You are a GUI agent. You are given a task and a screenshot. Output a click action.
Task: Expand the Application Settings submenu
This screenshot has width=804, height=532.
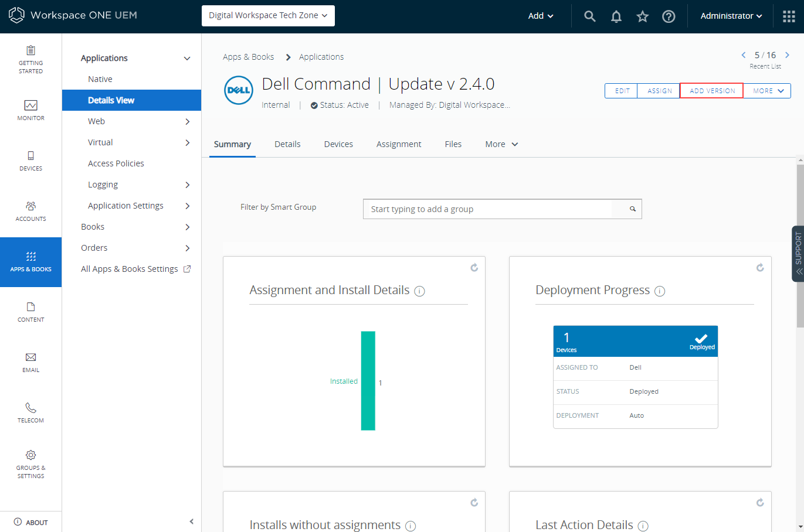188,206
